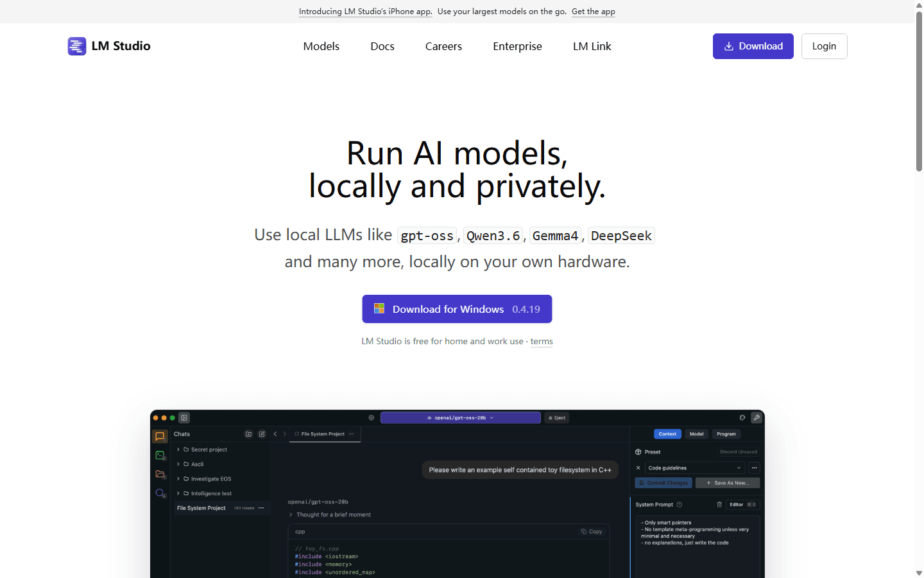Open the Models page from the navigation

pyautogui.click(x=321, y=46)
